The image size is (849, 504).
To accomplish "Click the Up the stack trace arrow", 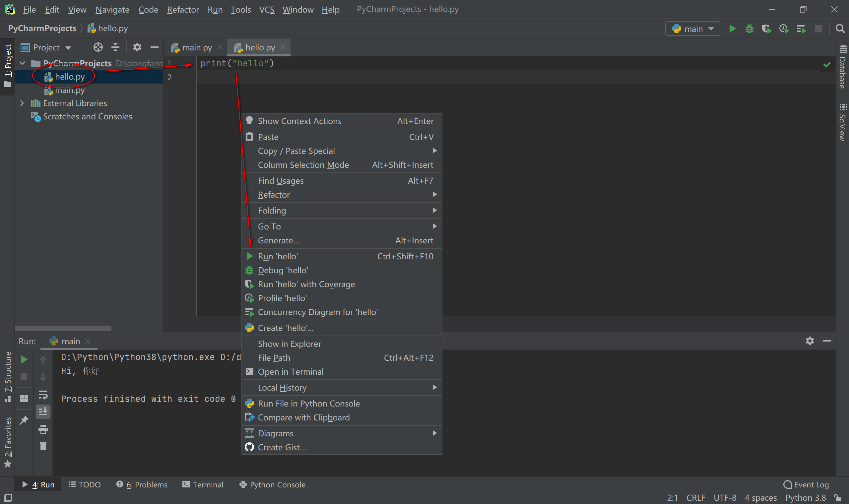I will [x=43, y=360].
